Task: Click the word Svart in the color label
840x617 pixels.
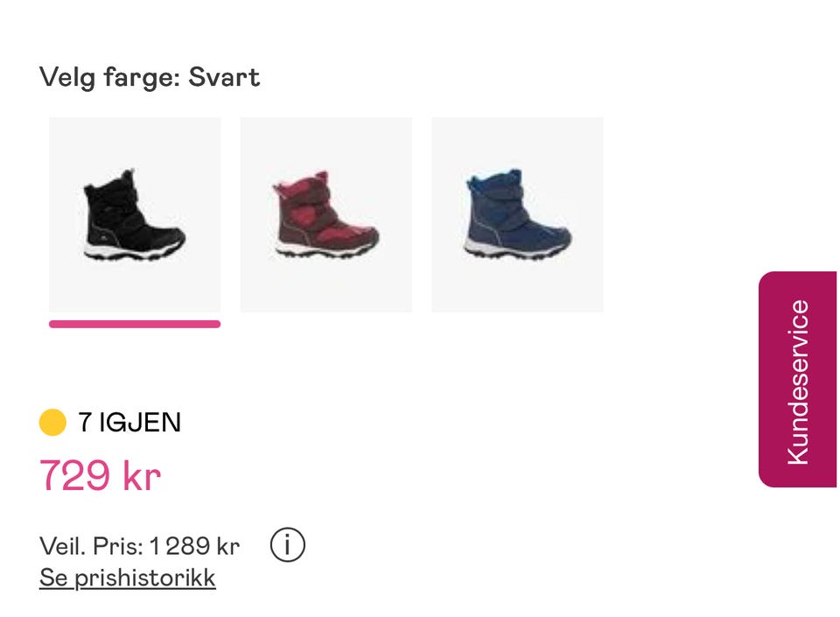Action: [x=224, y=77]
